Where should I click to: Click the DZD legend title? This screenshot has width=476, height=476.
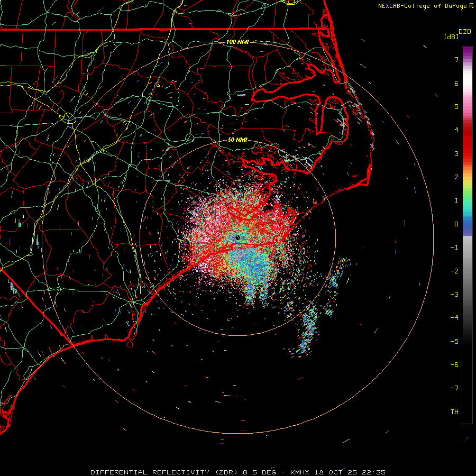[465, 32]
